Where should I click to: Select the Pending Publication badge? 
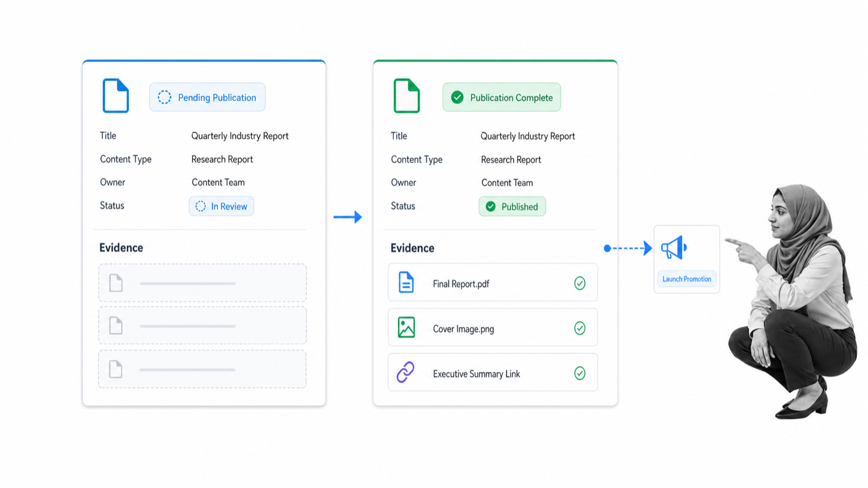pyautogui.click(x=207, y=97)
